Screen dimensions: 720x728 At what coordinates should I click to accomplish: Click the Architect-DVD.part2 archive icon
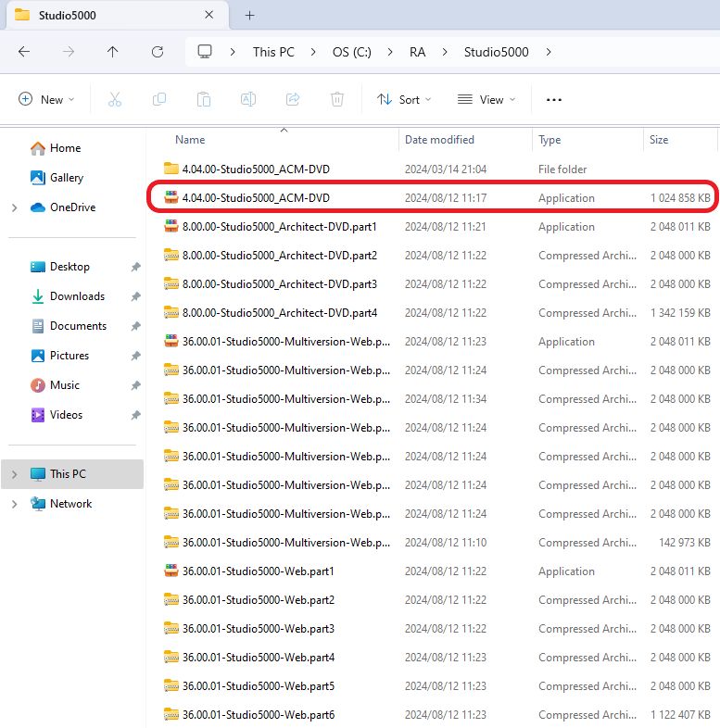[171, 255]
